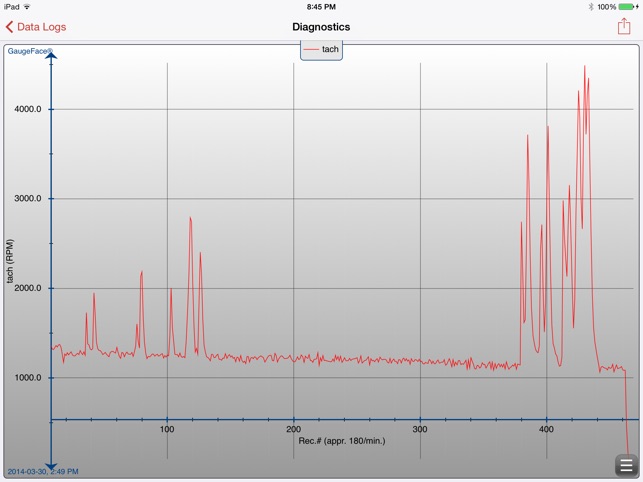Tap the Rec.# (appr. 180/min.) axis title
The image size is (643, 482).
342,441
